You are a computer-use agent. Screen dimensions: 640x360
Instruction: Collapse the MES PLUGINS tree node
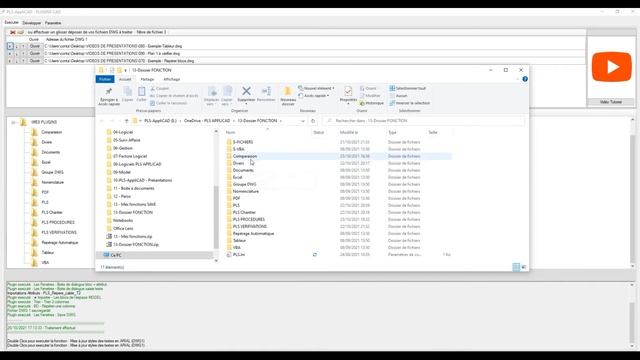click(13, 122)
